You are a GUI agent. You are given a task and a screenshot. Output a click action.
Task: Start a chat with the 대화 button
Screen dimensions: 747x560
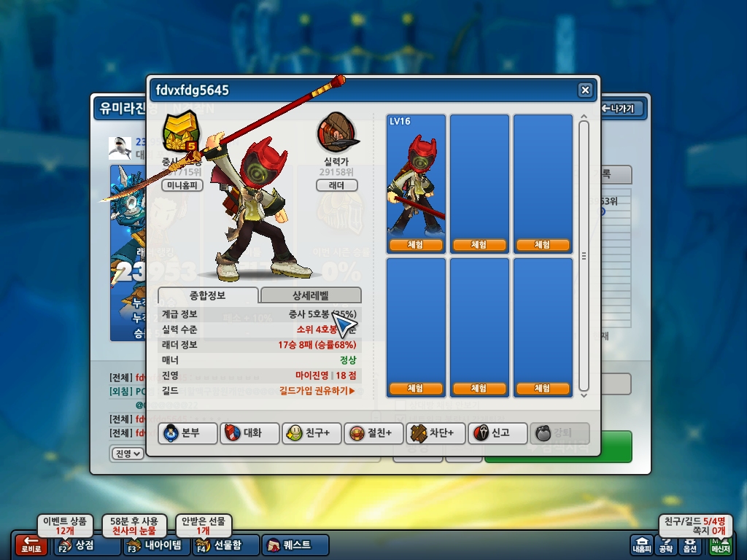point(249,433)
